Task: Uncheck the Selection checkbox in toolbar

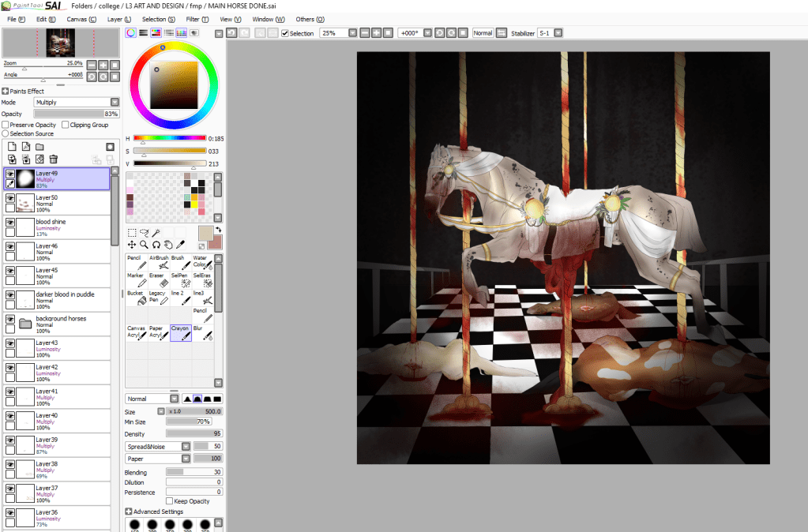Action: tap(285, 33)
